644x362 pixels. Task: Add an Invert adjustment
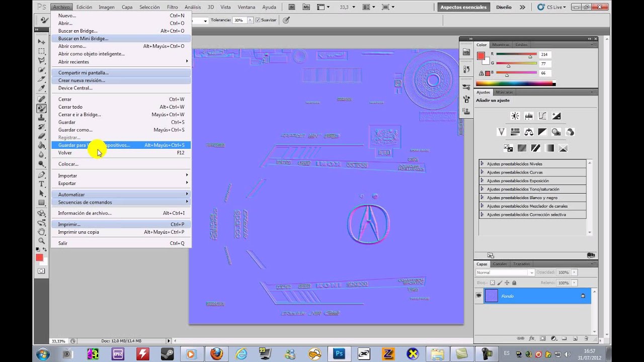point(508,148)
